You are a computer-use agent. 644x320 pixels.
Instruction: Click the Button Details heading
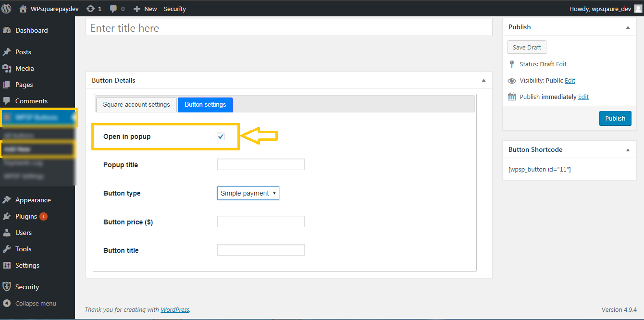coord(113,80)
